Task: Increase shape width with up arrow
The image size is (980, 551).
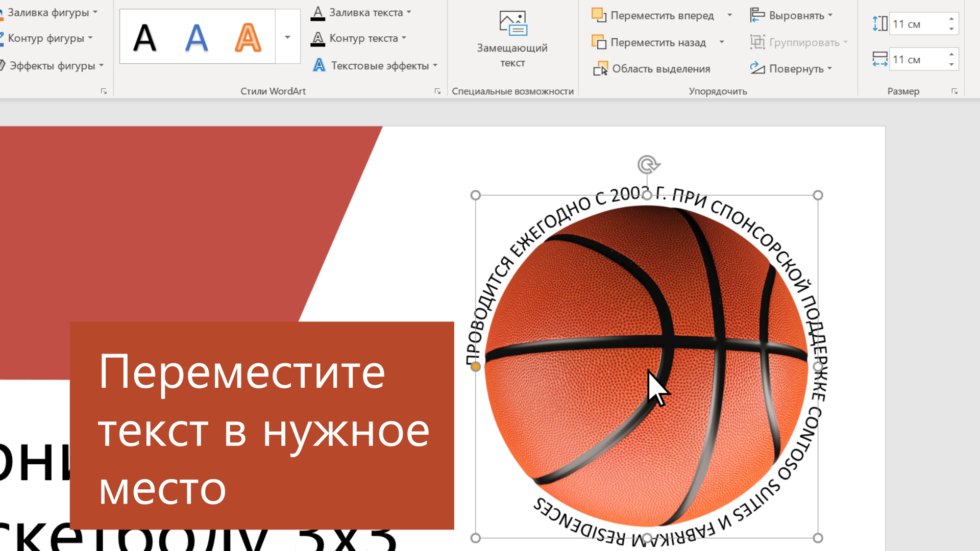Action: [x=951, y=54]
